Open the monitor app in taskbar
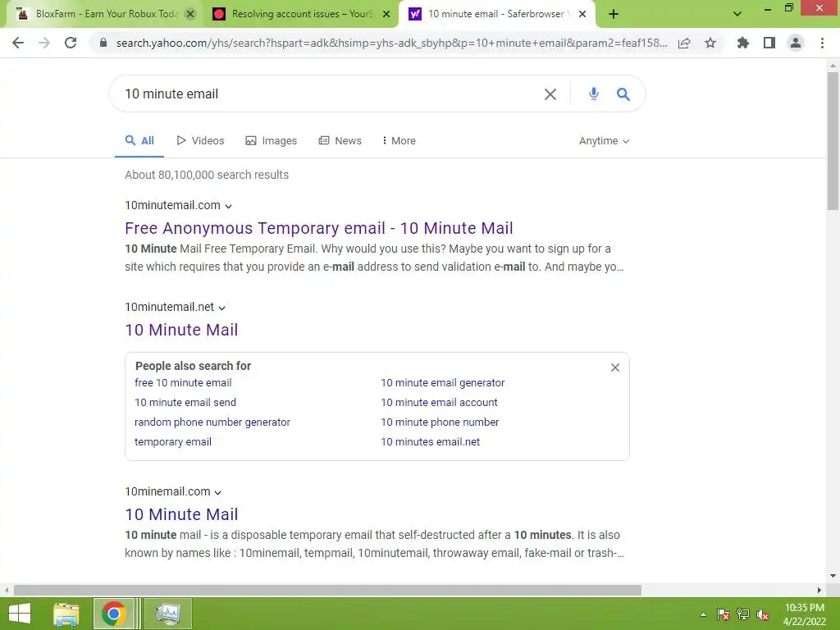This screenshot has width=840, height=630. tap(167, 614)
